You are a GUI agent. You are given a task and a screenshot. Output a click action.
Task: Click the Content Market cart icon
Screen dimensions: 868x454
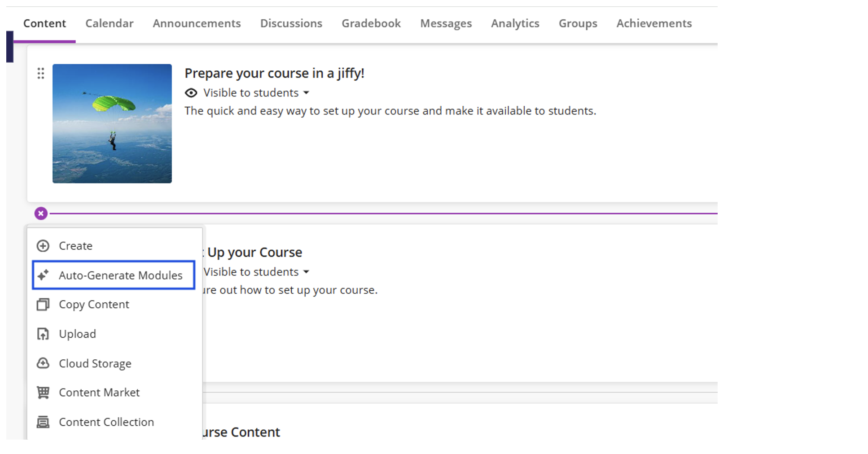(x=43, y=393)
